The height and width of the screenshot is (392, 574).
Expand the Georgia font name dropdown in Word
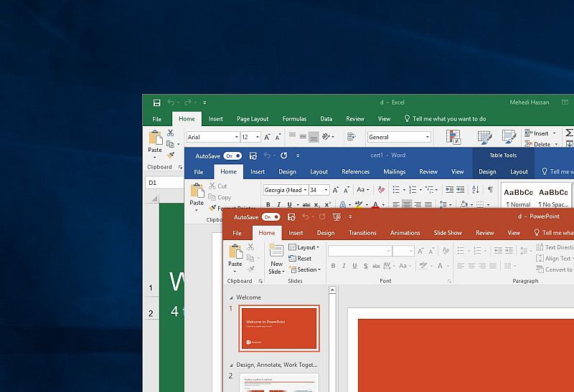305,190
